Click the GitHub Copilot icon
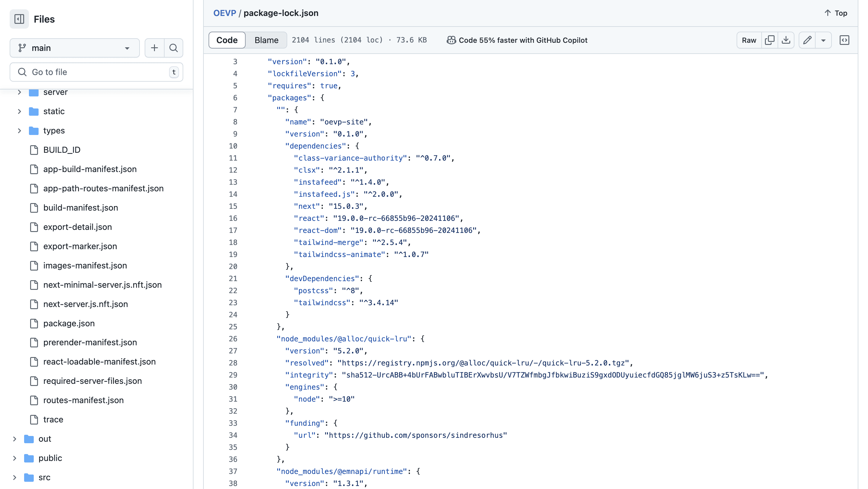 (451, 40)
